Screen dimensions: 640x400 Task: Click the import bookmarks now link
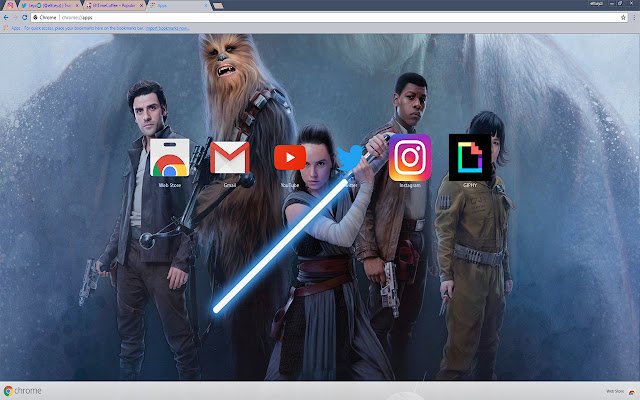[167, 28]
